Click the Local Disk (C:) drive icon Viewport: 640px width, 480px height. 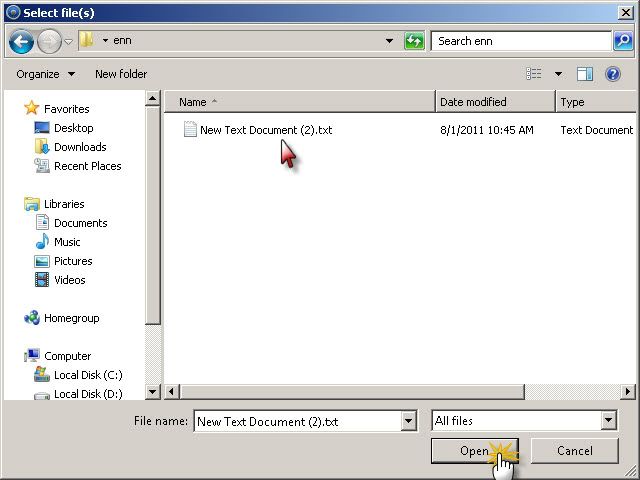coord(42,375)
